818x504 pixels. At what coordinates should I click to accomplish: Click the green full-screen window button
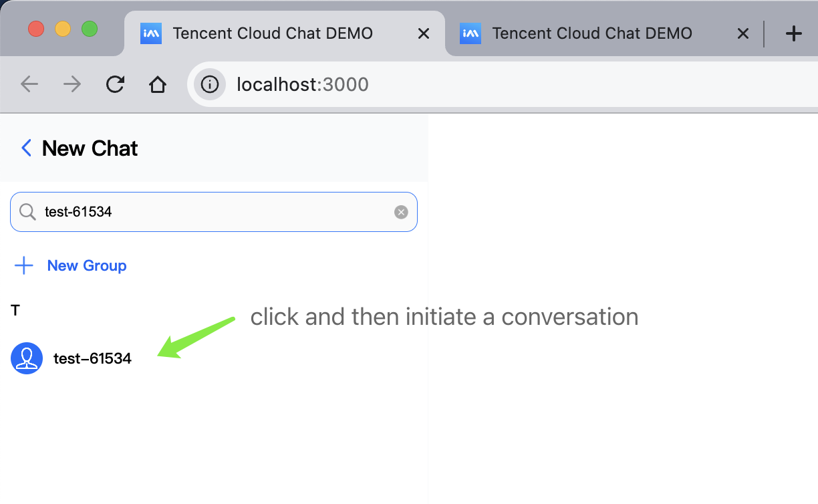[x=90, y=29]
